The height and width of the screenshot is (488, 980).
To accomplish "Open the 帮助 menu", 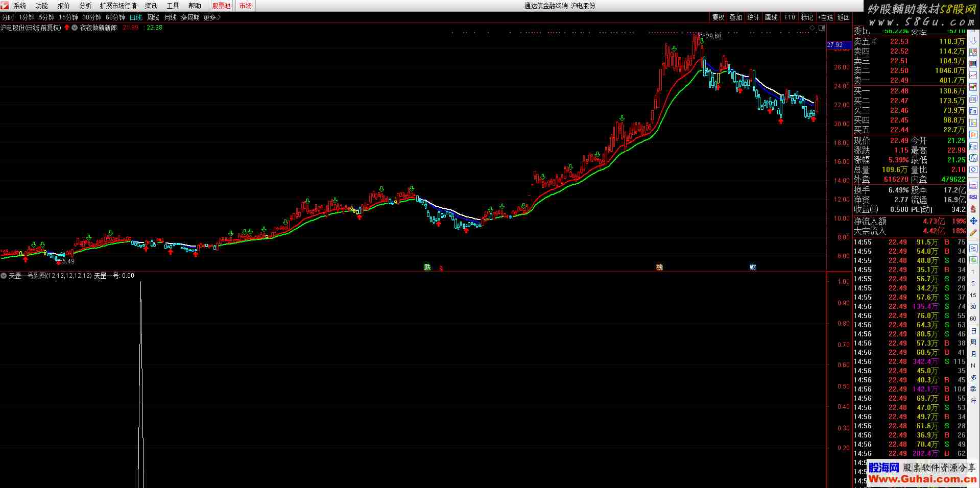I will (x=195, y=6).
